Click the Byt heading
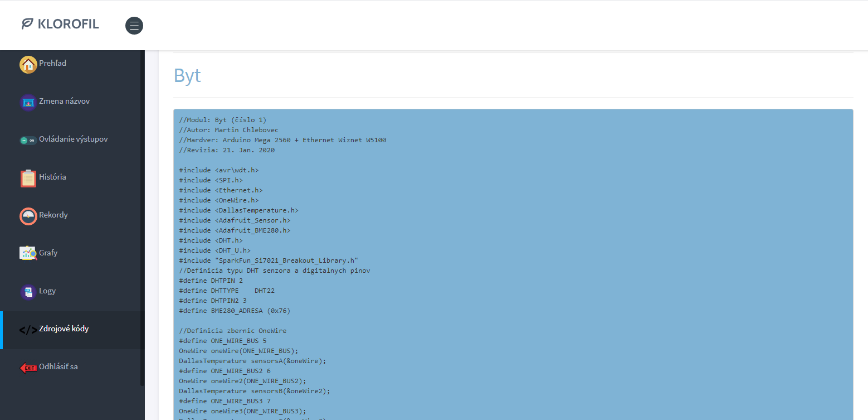 187,75
